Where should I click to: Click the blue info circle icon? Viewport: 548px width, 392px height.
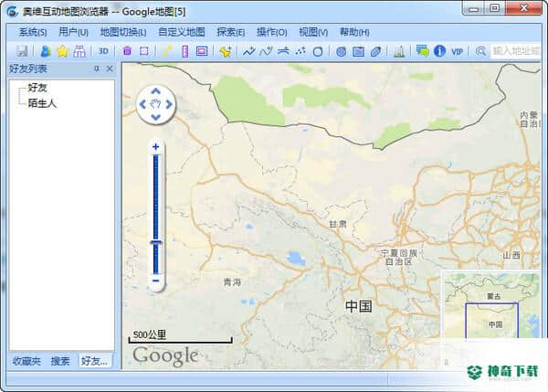439,51
